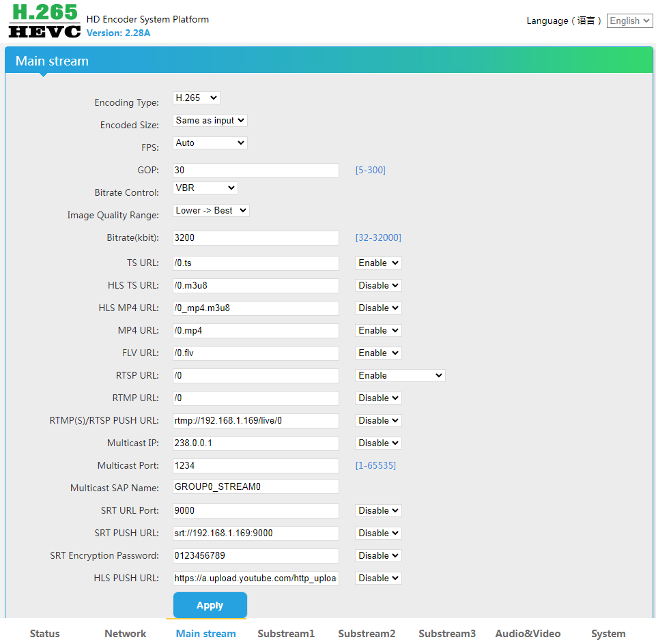This screenshot has width=656, height=644.
Task: Open the Encoded Size dropdown
Action: click(x=210, y=120)
